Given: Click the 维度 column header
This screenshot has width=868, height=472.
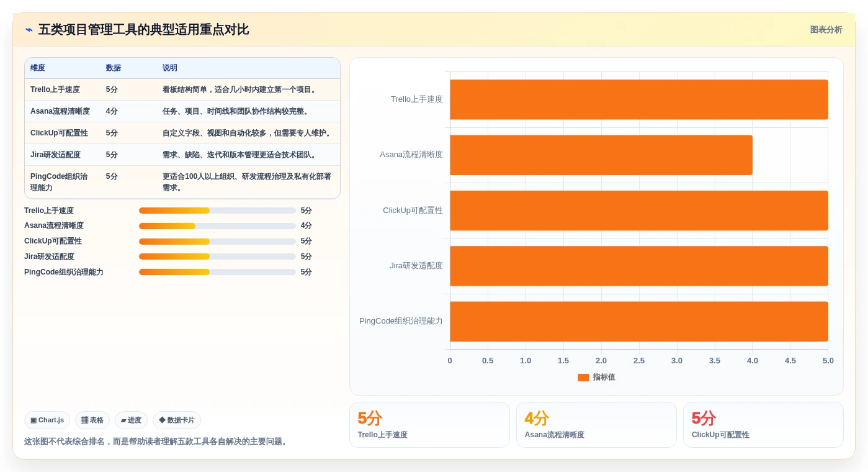Looking at the screenshot, I should click(x=38, y=68).
